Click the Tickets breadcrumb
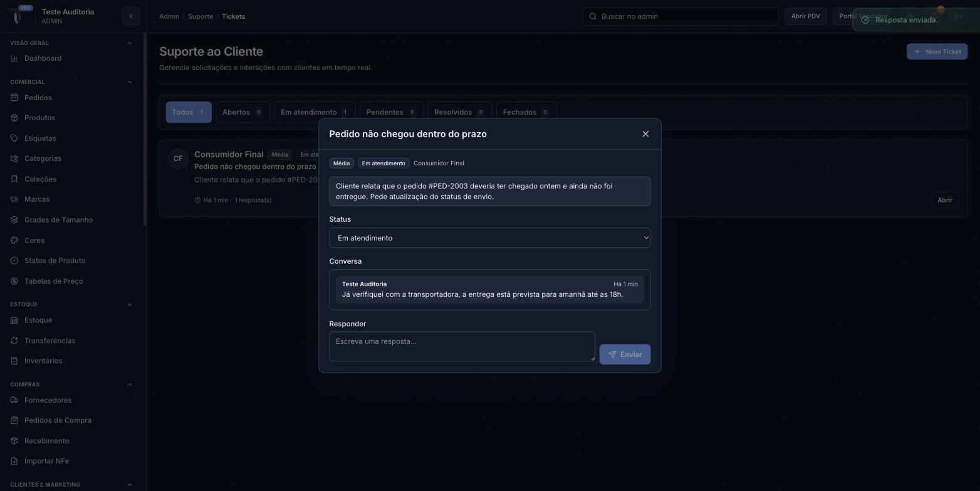 (x=233, y=16)
